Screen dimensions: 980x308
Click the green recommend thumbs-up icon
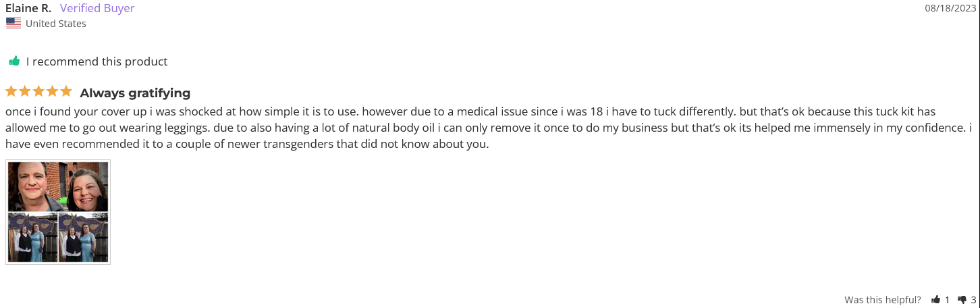coord(14,61)
